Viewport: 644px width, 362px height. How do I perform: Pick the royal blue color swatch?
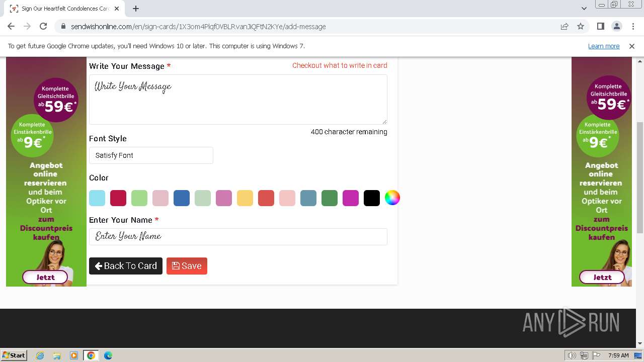pyautogui.click(x=182, y=198)
